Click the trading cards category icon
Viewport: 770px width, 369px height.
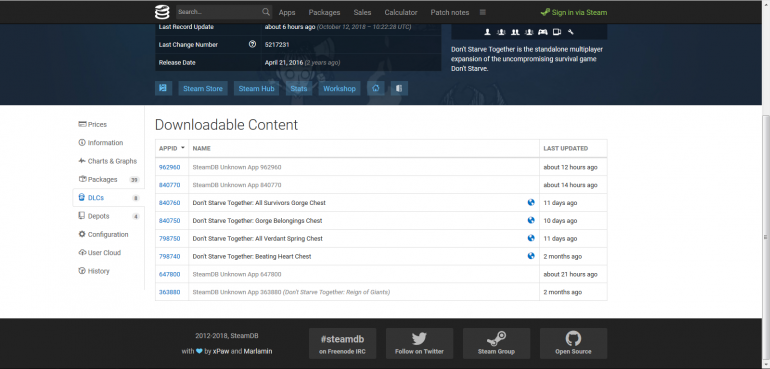point(557,32)
